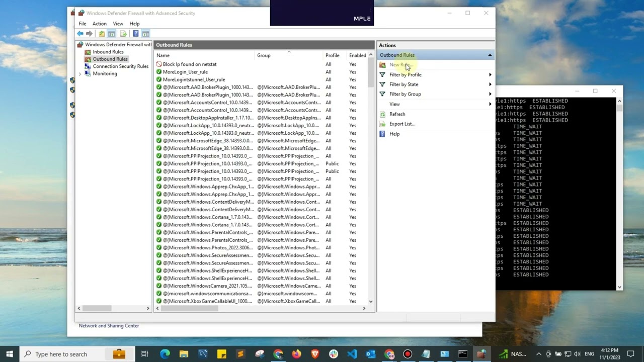
Task: Click the Back arrow in the toolbar
Action: tap(80, 34)
